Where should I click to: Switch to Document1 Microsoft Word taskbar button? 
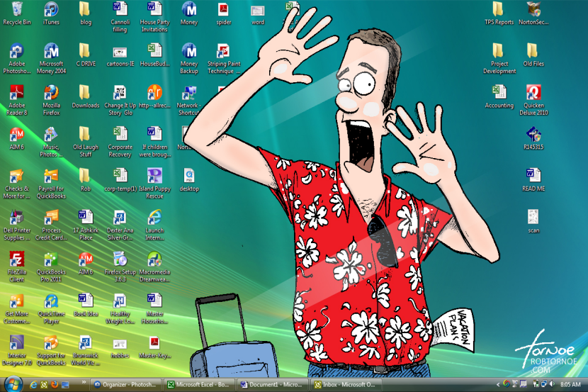click(x=271, y=384)
